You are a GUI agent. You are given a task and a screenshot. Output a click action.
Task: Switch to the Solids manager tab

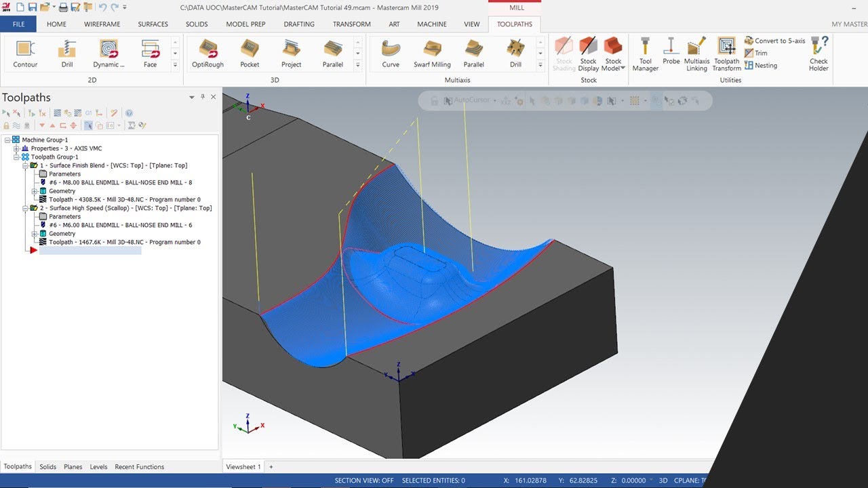pos(47,467)
